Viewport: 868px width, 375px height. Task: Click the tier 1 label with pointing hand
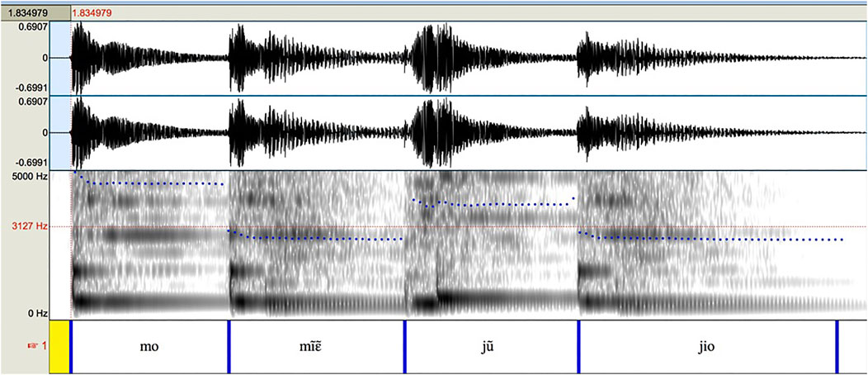(37, 347)
